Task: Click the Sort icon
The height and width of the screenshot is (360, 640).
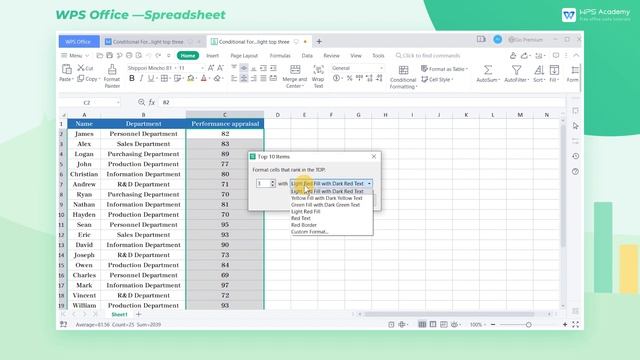Action: pos(539,70)
